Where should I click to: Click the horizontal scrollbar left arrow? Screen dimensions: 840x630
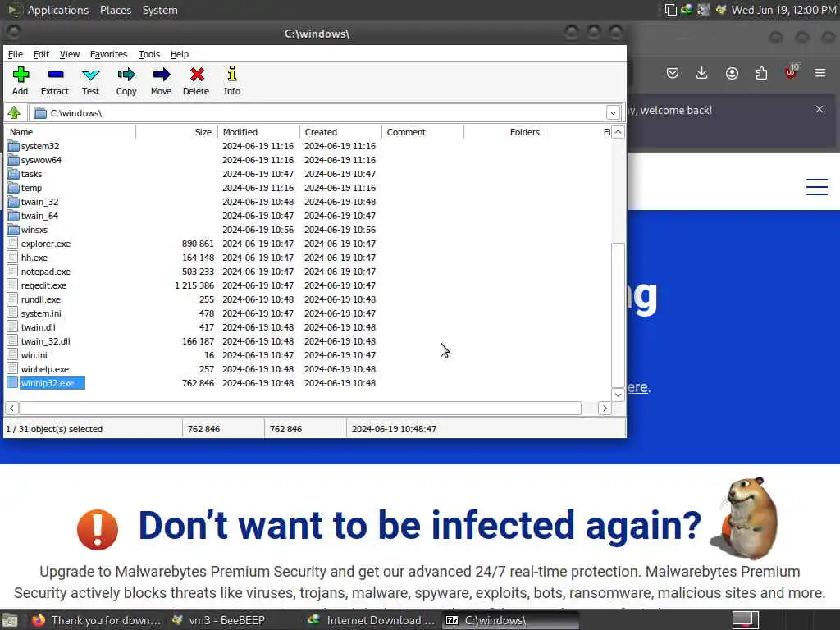(11, 409)
